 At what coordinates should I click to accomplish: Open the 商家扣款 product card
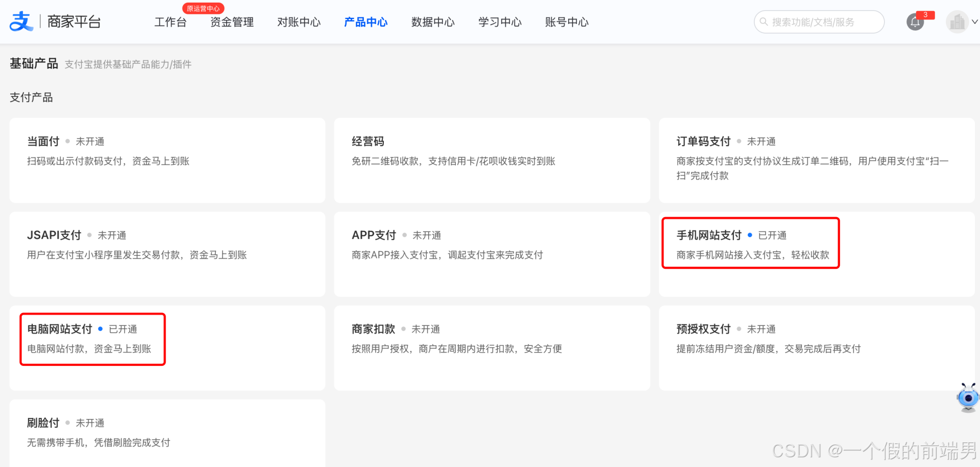tap(492, 348)
